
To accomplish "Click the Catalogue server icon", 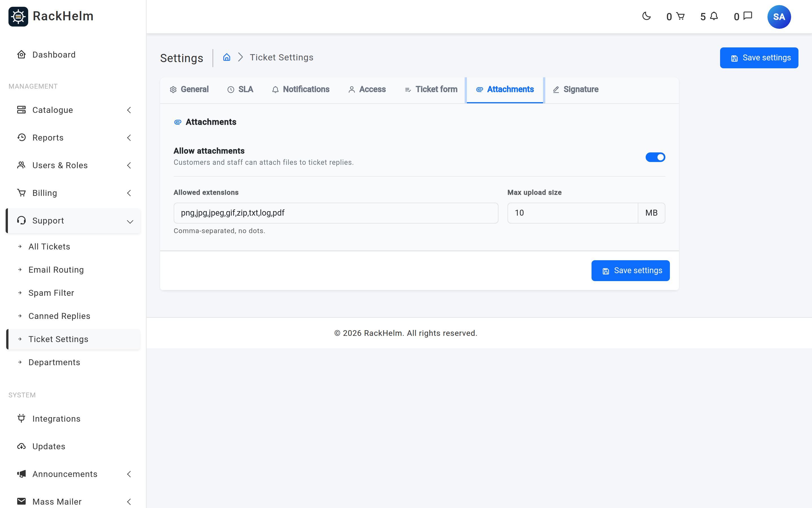I will [21, 110].
